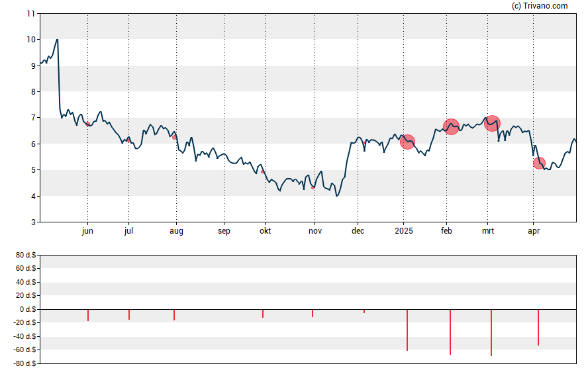588x374 pixels.
Task: Click the 'feb' x-axis label
Action: click(446, 231)
